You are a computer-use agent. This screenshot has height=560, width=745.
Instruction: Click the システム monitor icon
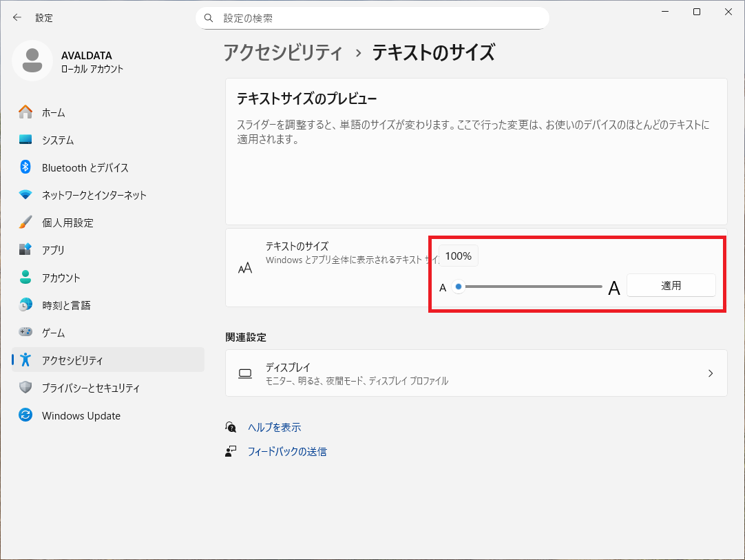pyautogui.click(x=25, y=140)
